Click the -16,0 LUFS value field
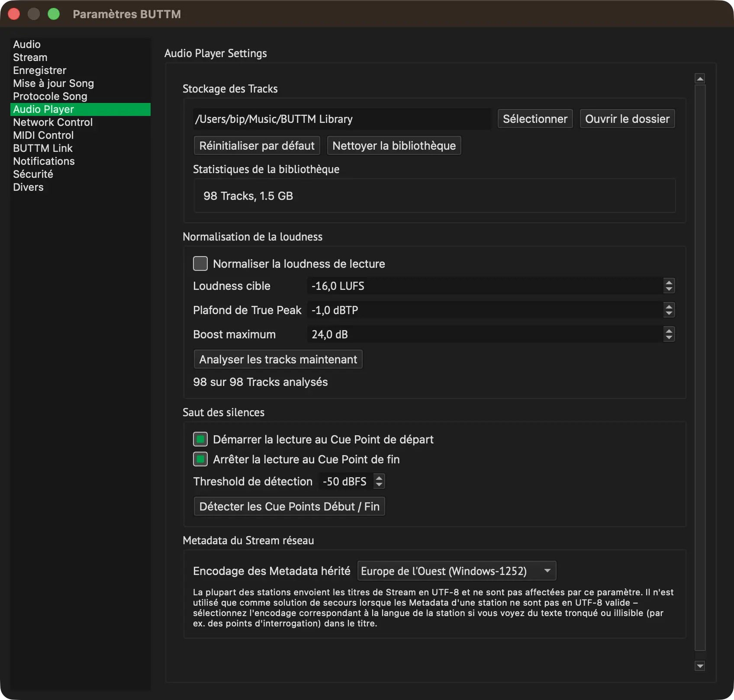This screenshot has width=734, height=700. coord(485,286)
